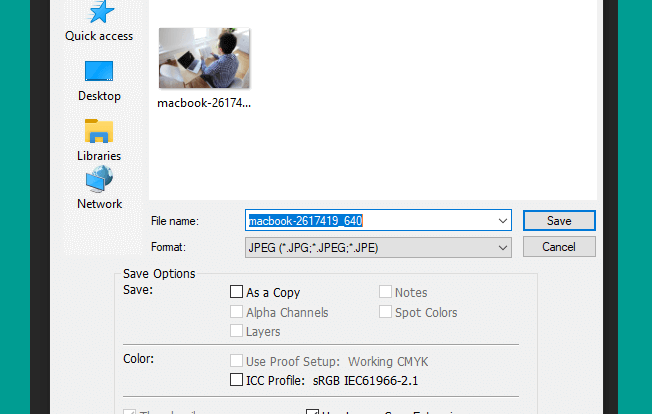Toggle the Alpha Channels checkbox
Viewport: 652px width, 414px height.
coord(236,312)
